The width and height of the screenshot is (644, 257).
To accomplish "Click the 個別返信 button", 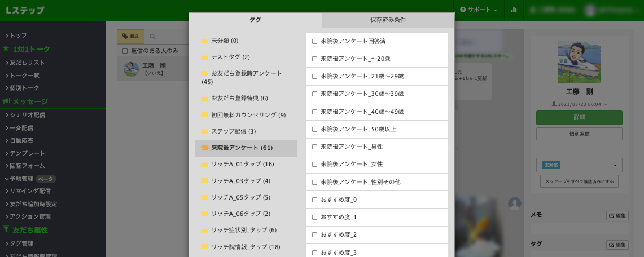I will [579, 134].
